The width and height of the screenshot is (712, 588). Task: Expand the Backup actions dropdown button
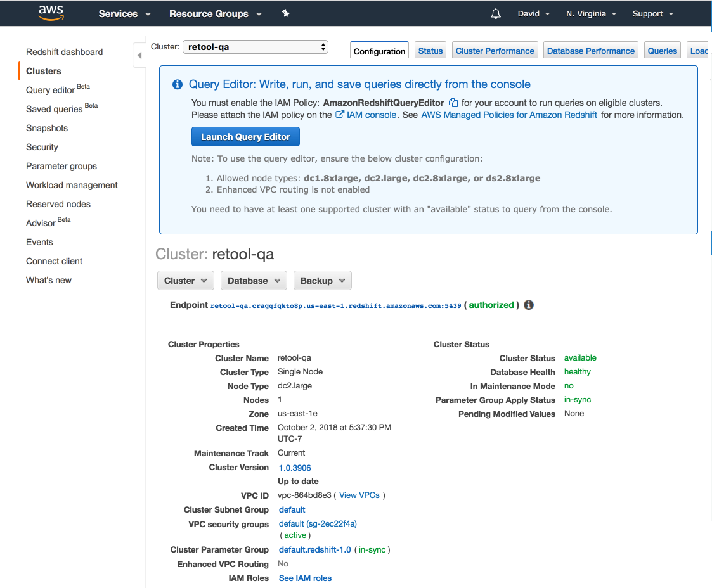[x=323, y=281]
